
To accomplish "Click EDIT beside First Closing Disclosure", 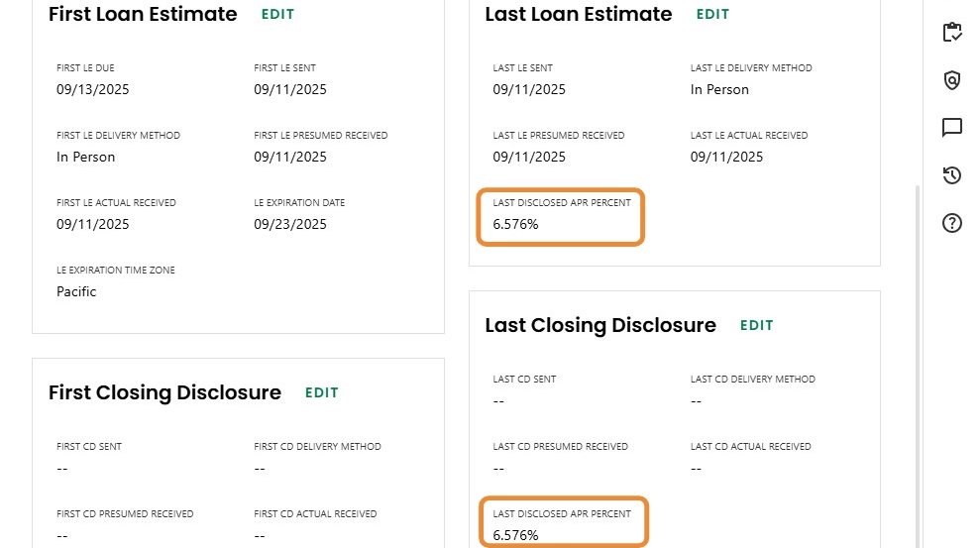I will pos(322,393).
